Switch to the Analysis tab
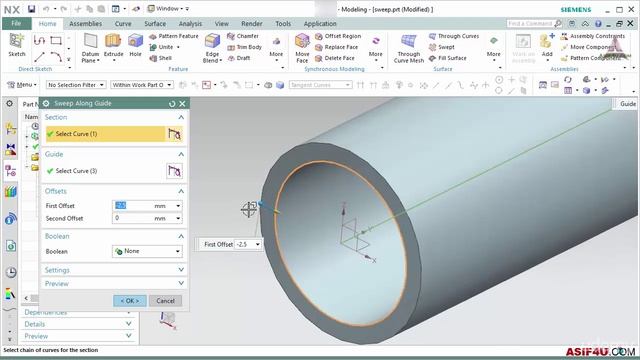Screen dimensions: 640x360 [x=190, y=24]
